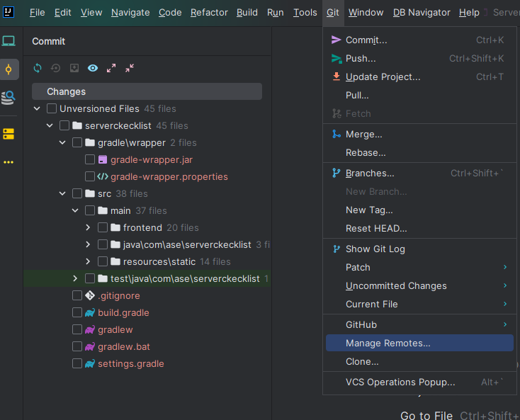Click the gradle-wrapper.properties file icon
The height and width of the screenshot is (420, 520).
(103, 176)
